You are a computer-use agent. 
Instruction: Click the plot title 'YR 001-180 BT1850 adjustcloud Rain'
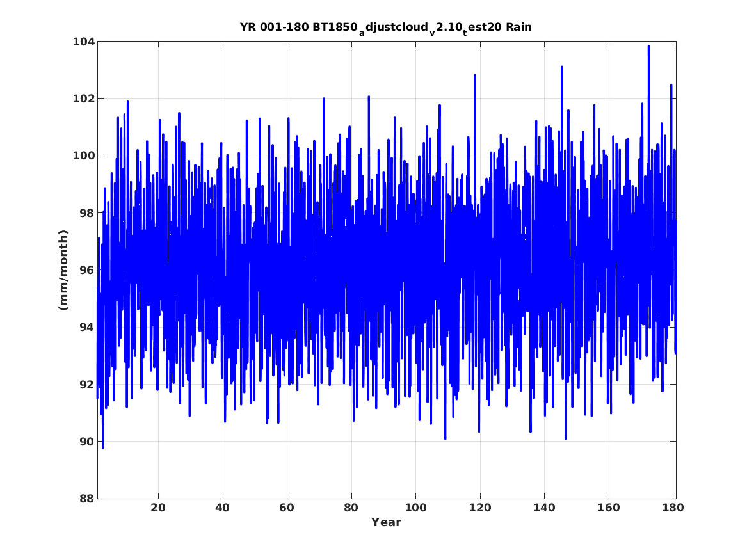point(385,28)
